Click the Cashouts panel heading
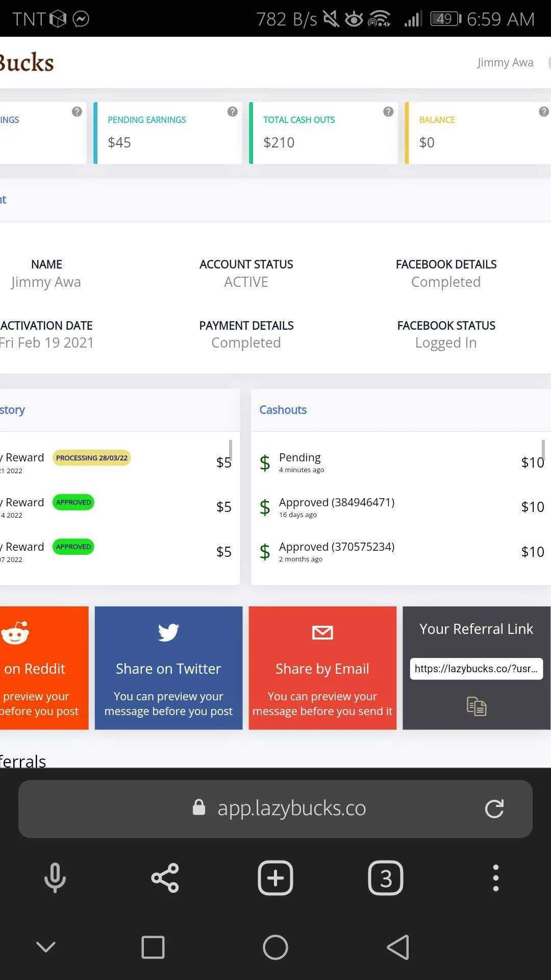 pyautogui.click(x=283, y=410)
